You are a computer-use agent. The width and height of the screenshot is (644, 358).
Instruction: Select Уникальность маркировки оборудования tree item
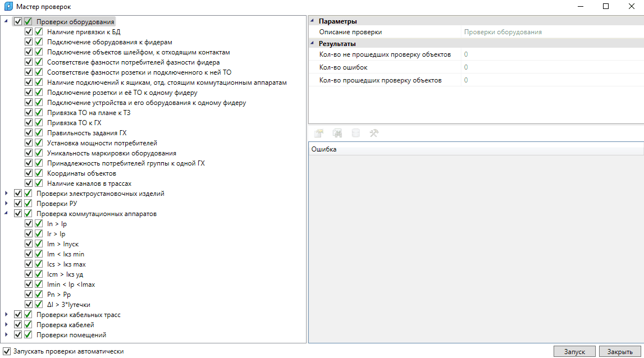coord(111,153)
